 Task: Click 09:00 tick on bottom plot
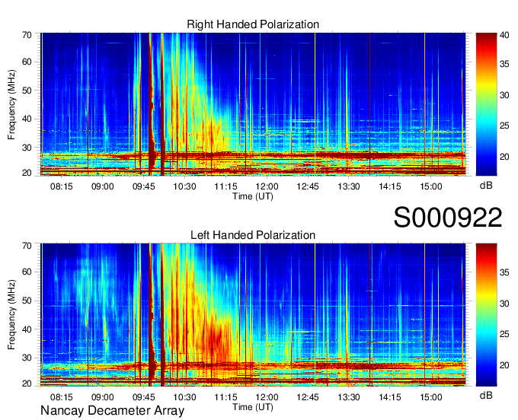point(102,397)
